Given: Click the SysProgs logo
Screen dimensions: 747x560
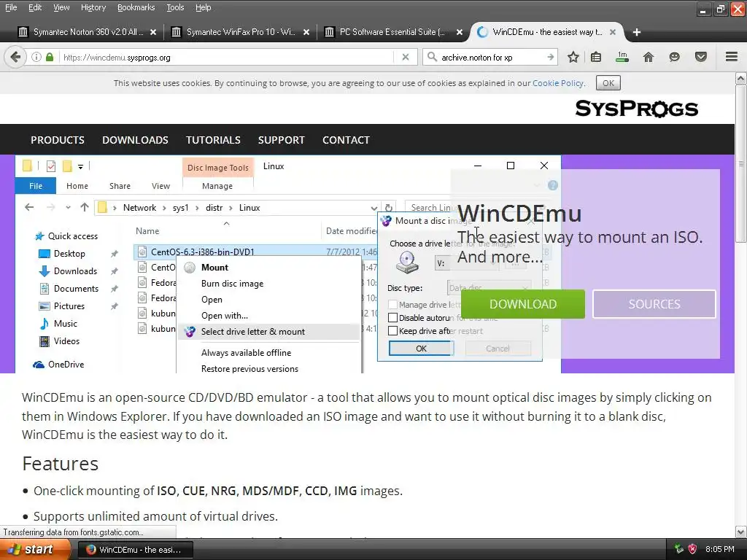Looking at the screenshot, I should point(636,109).
